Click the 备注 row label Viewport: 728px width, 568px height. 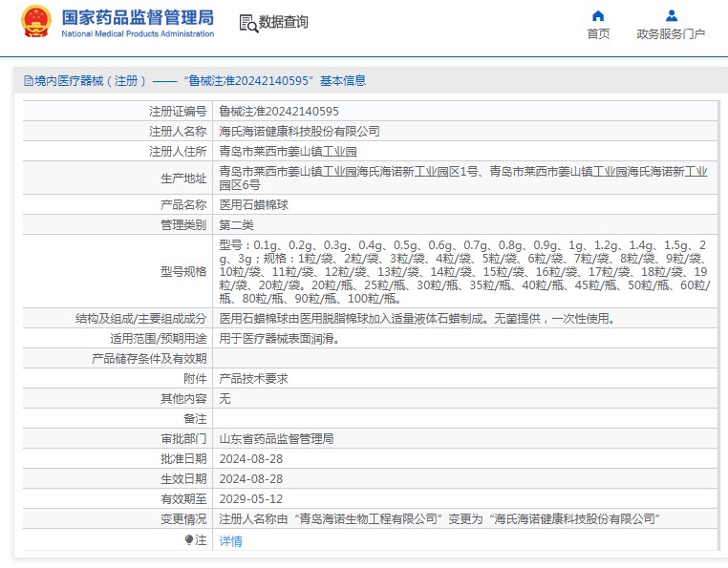[x=195, y=418]
